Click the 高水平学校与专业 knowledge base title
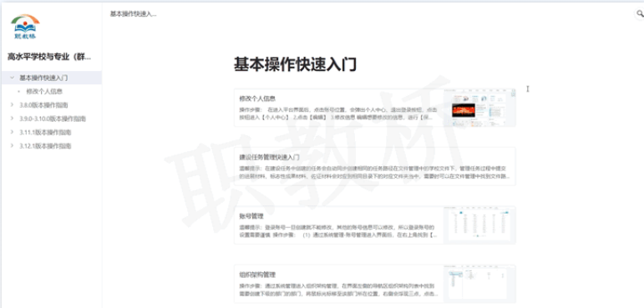 pos(49,57)
